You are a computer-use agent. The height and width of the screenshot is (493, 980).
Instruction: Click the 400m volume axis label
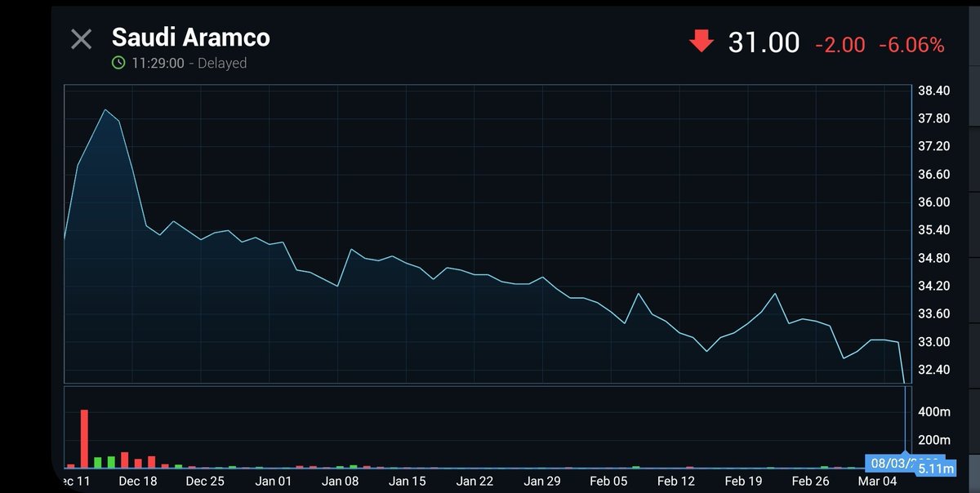pos(934,412)
